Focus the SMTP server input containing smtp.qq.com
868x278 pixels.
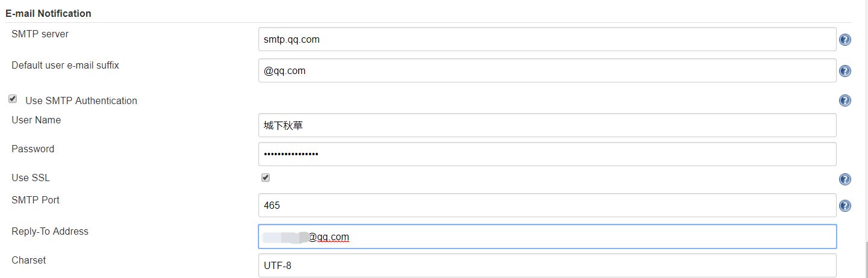pos(547,39)
